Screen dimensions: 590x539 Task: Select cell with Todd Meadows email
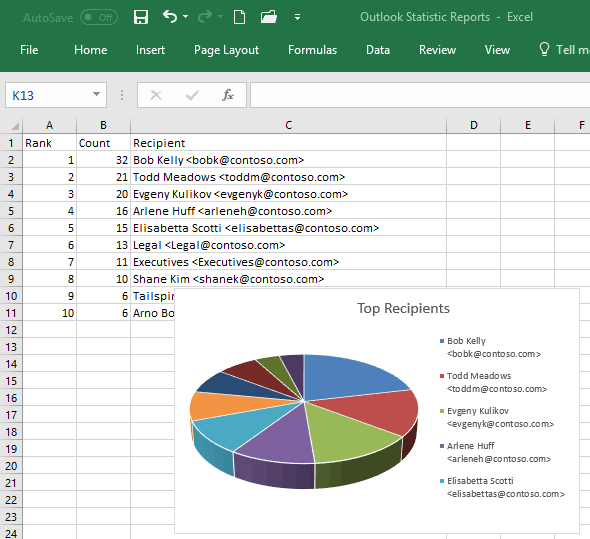[x=288, y=177]
